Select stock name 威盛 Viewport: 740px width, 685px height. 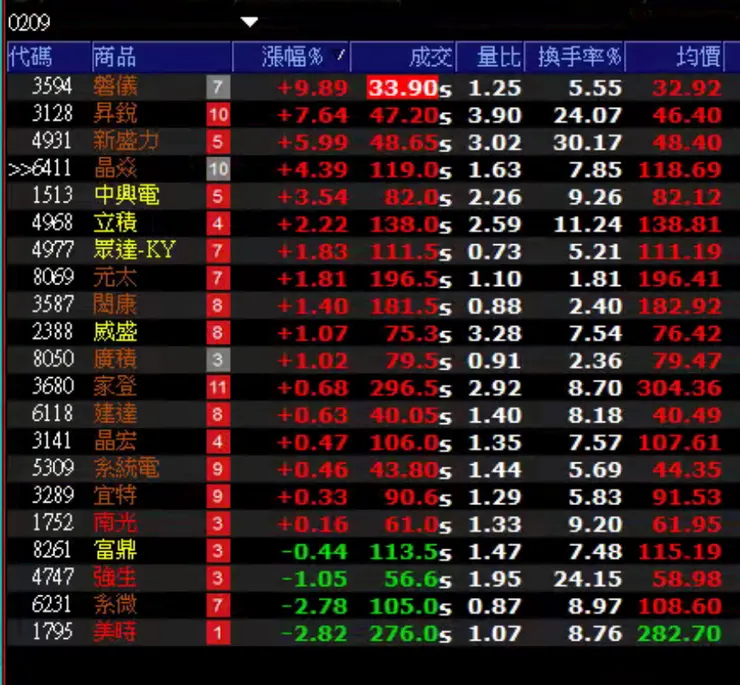115,332
